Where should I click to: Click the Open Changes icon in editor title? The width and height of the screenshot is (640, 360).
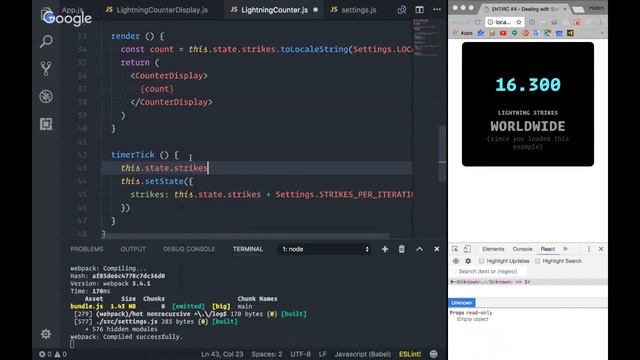pyautogui.click(x=402, y=10)
